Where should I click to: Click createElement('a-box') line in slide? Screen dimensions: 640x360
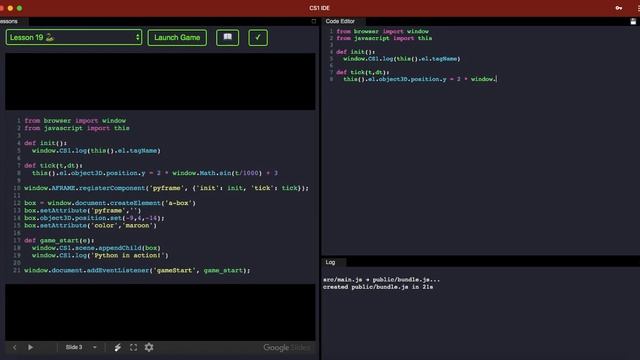(110, 203)
